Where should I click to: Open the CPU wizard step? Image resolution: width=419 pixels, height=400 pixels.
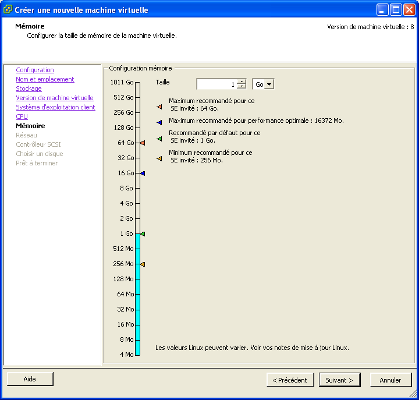pyautogui.click(x=22, y=117)
